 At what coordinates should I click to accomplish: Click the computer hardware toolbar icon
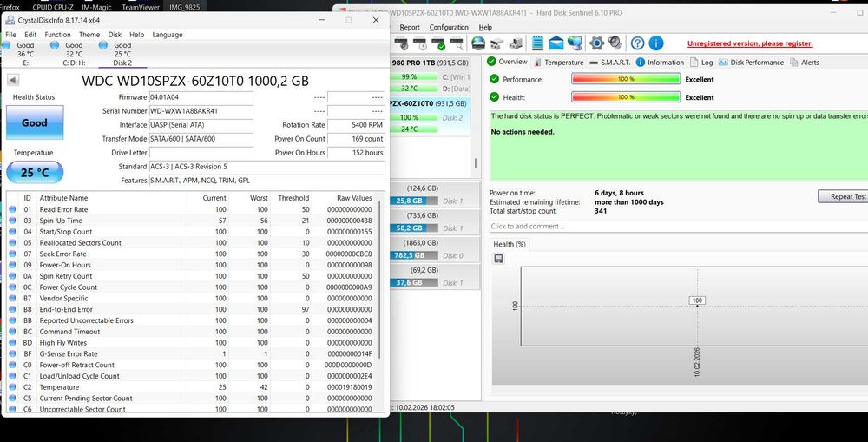pyautogui.click(x=516, y=43)
